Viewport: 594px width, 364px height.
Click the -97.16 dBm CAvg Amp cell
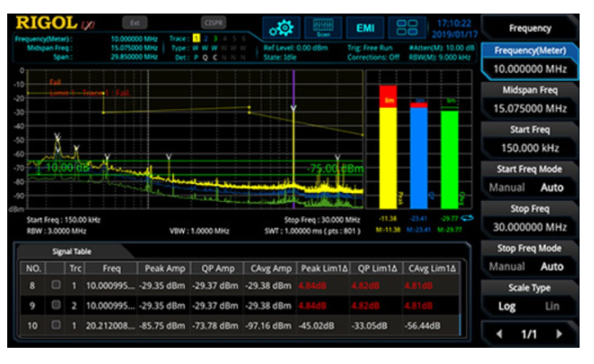click(270, 325)
